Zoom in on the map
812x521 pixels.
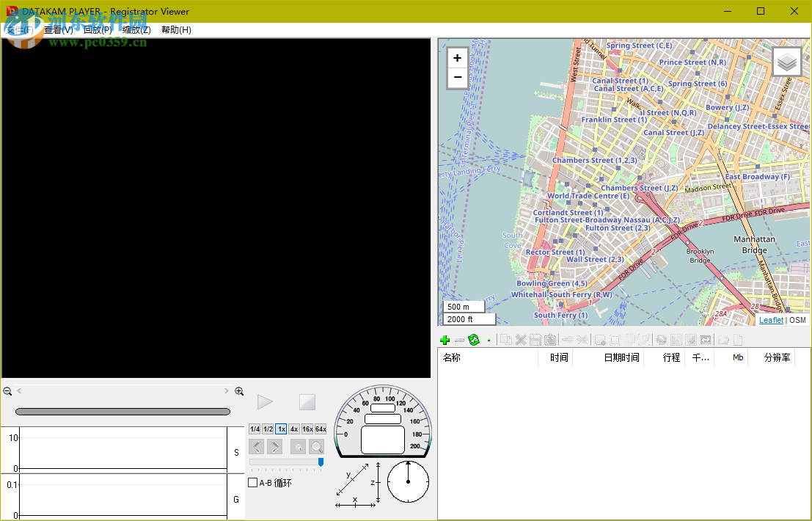coord(458,58)
